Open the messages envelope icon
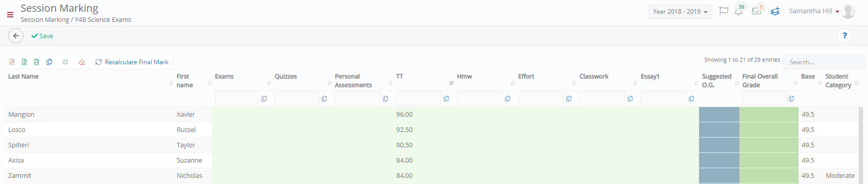This screenshot has width=868, height=184. coord(757,11)
